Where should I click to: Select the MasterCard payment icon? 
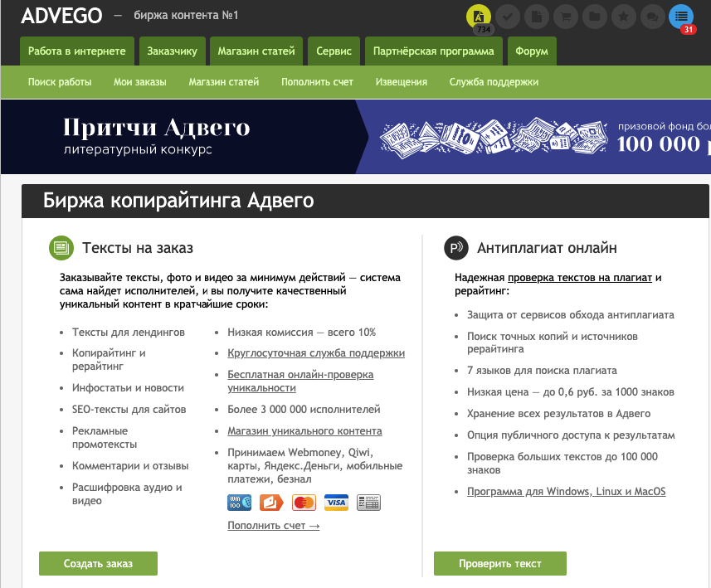point(304,503)
